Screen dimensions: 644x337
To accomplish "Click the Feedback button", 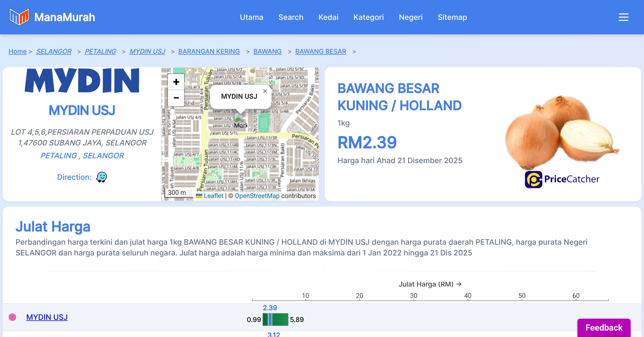I will coord(604,327).
